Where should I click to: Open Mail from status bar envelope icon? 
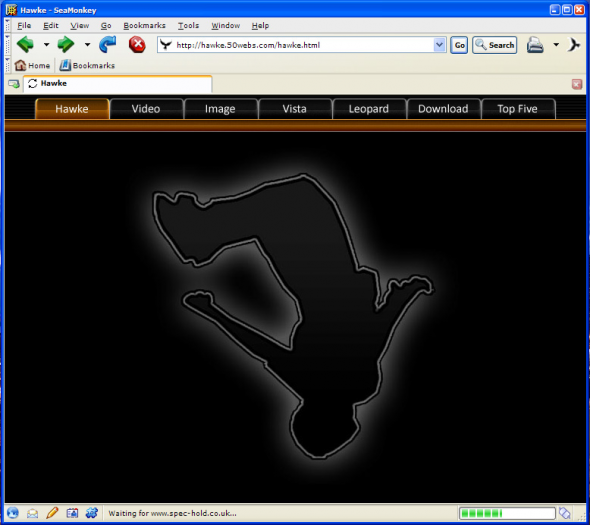click(32, 513)
